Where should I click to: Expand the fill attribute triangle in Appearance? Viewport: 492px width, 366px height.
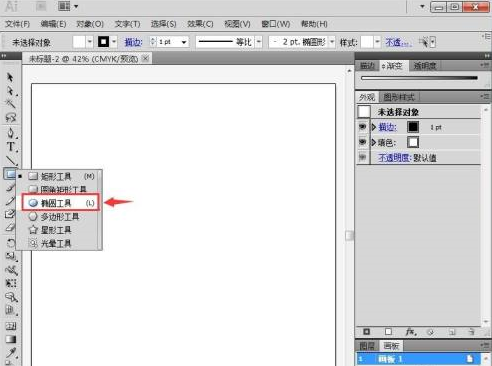coord(374,143)
